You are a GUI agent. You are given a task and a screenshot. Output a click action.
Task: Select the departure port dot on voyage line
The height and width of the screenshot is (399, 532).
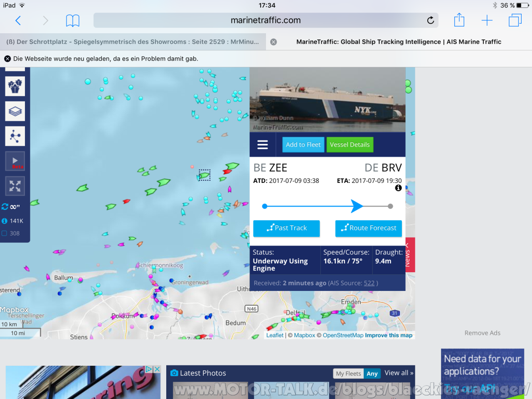(x=265, y=206)
